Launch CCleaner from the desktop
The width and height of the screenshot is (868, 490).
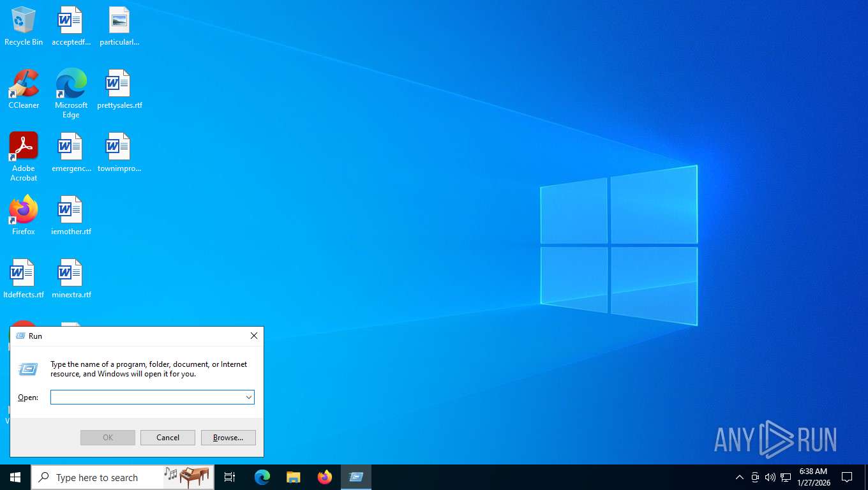pyautogui.click(x=24, y=89)
